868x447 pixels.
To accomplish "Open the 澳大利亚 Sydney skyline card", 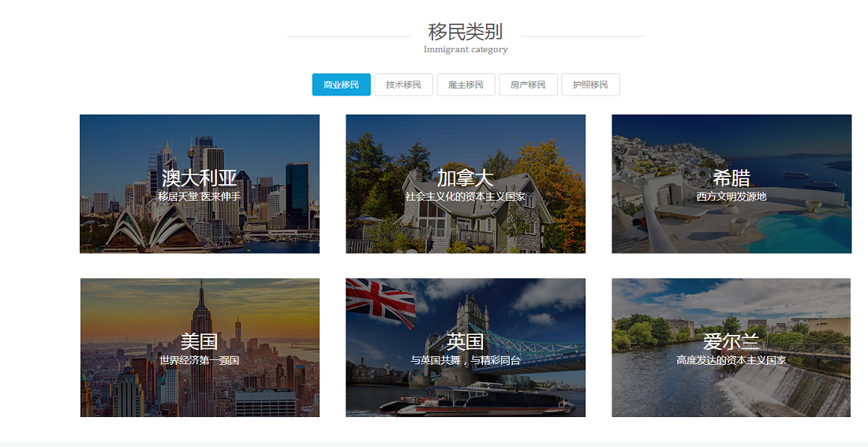I will tap(200, 184).
